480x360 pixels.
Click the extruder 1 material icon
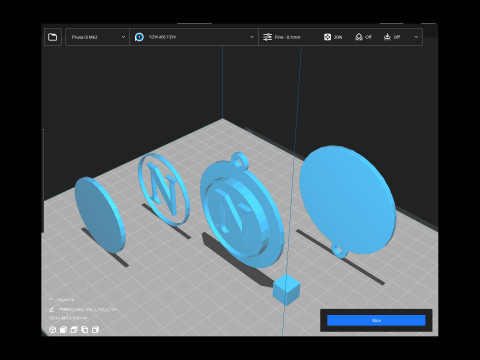[139, 37]
